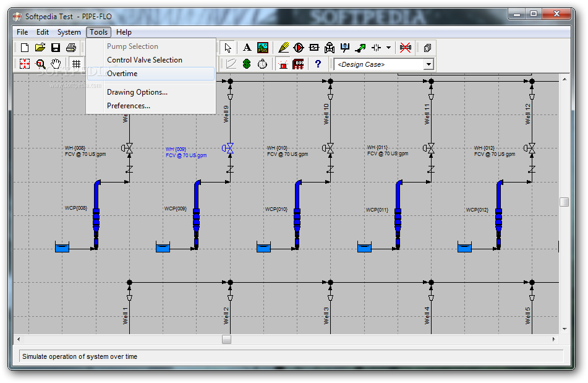The width and height of the screenshot is (588, 383).
Task: Click the 'Well 10' pipe label
Action: (x=326, y=114)
